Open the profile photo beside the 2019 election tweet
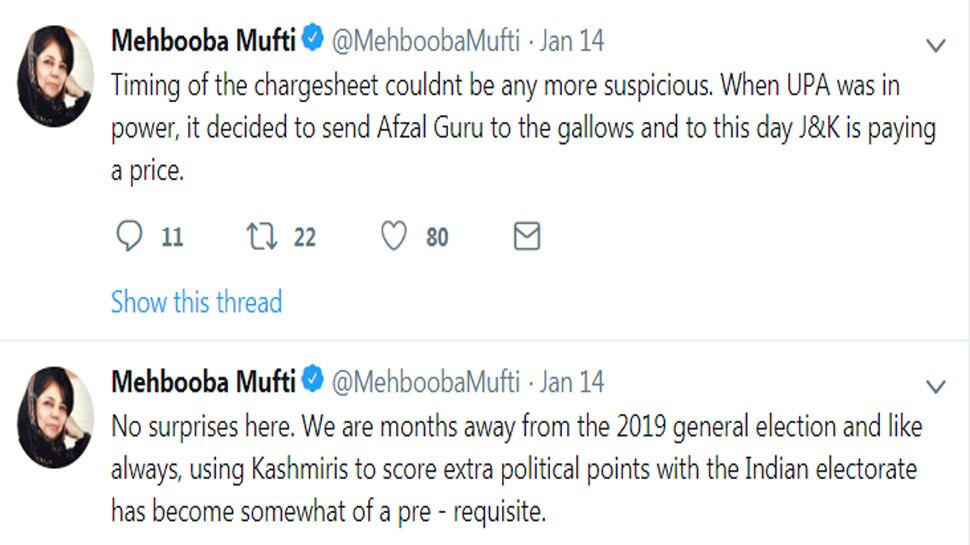 coord(55,416)
